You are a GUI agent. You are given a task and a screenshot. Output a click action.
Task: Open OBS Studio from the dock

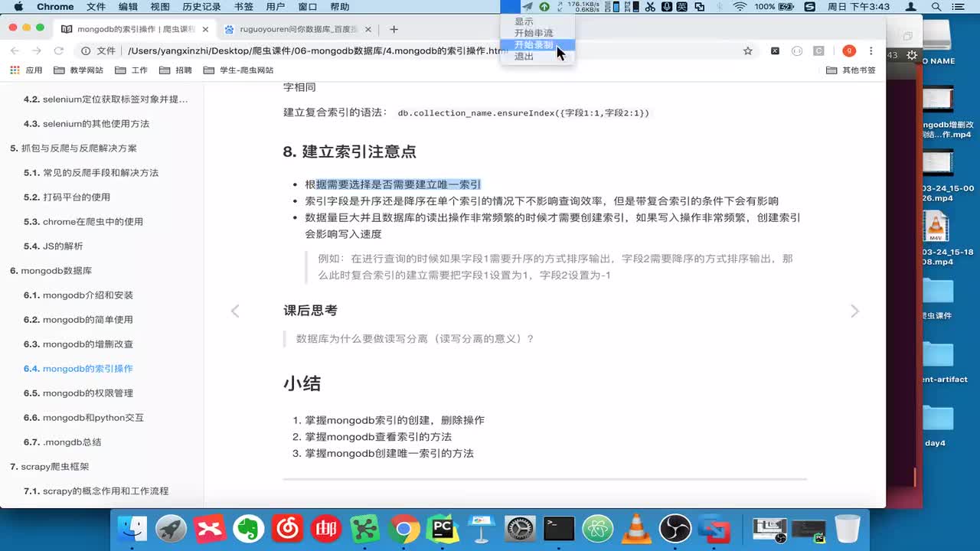click(x=675, y=528)
